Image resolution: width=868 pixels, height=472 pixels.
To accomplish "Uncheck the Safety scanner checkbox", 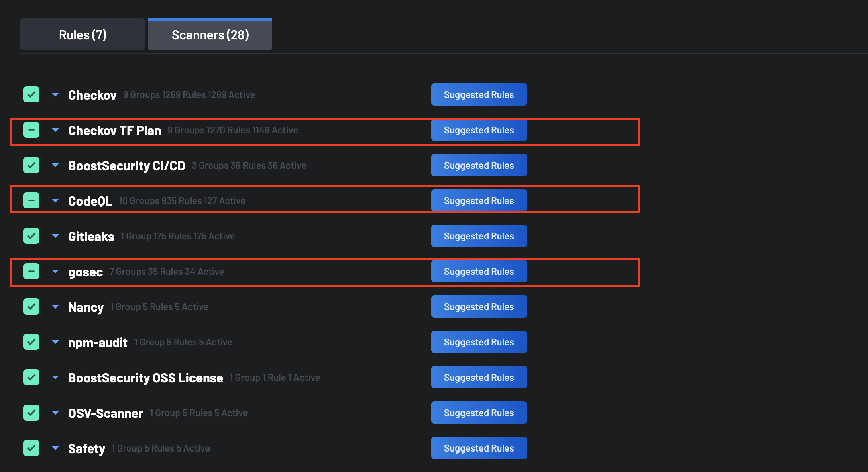I will click(x=31, y=448).
